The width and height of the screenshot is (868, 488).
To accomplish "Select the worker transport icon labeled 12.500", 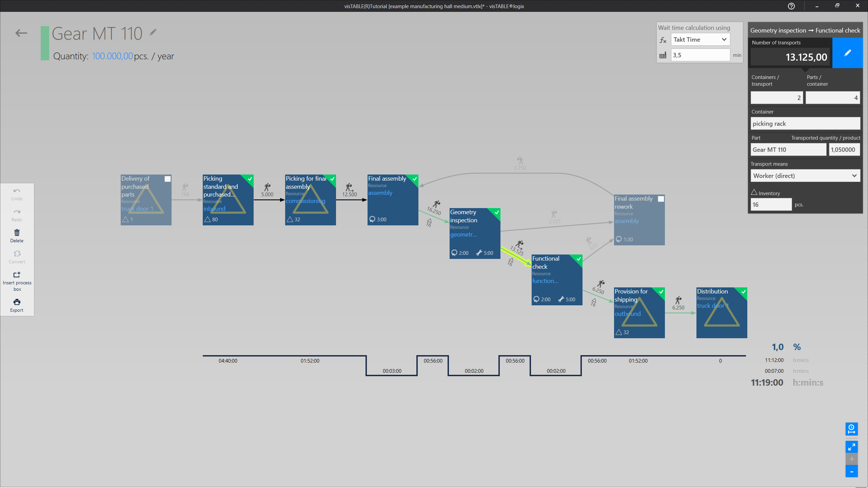I will (349, 187).
